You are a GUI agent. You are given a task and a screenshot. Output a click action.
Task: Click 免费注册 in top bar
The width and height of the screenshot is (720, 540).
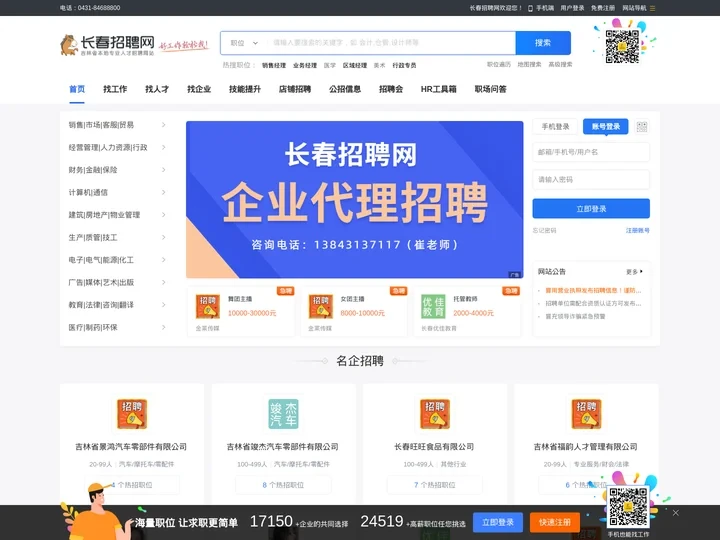(x=603, y=8)
